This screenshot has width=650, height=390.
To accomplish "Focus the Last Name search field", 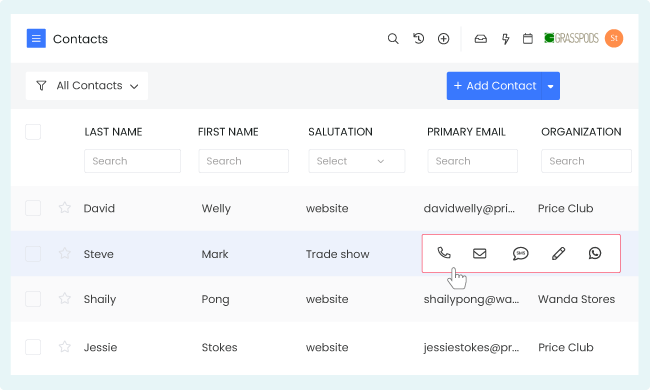I will point(132,161).
